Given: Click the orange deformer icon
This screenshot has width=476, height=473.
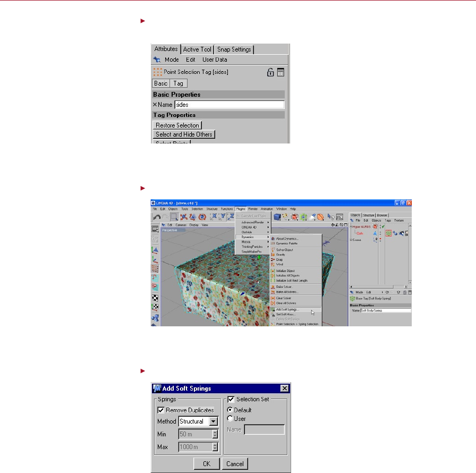Looking at the screenshot, I should click(x=320, y=217).
